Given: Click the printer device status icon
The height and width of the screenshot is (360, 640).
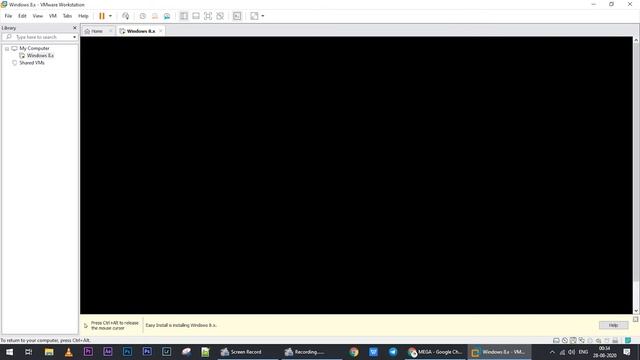Looking at the screenshot, I should (x=615, y=340).
